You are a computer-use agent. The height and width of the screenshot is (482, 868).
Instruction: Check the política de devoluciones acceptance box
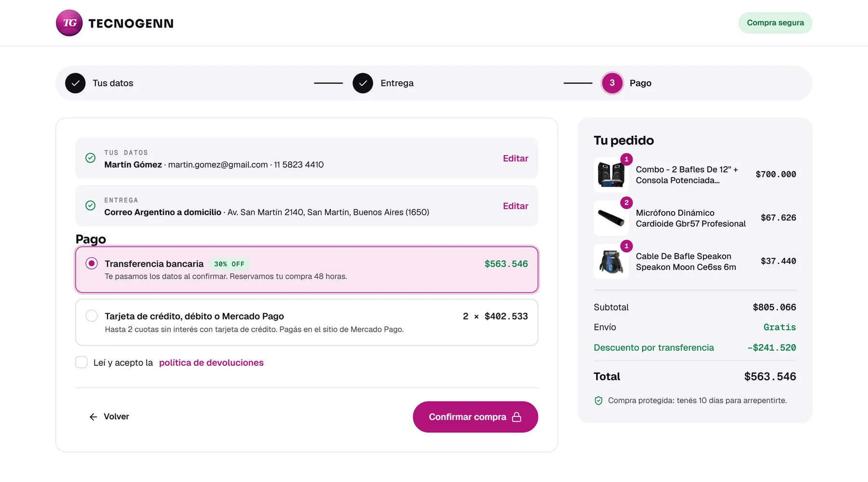pos(81,362)
